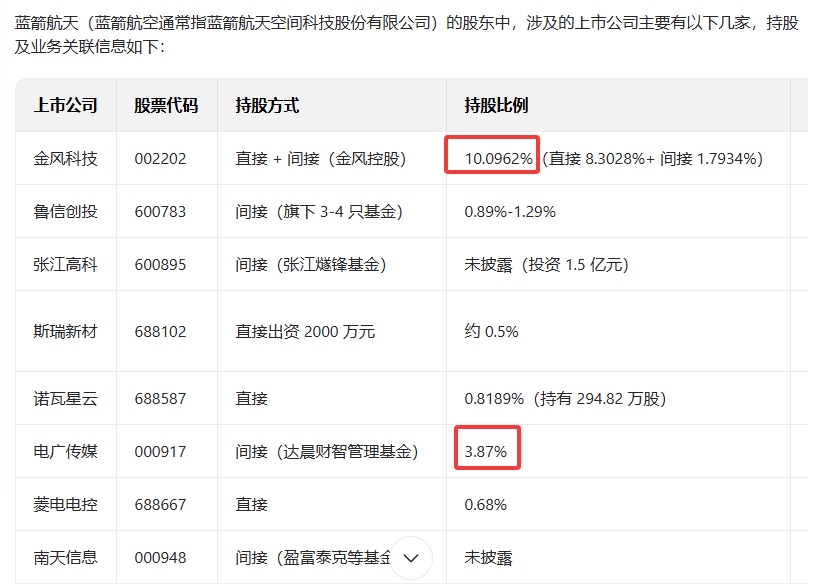Click company name 金风科技

pos(65,158)
